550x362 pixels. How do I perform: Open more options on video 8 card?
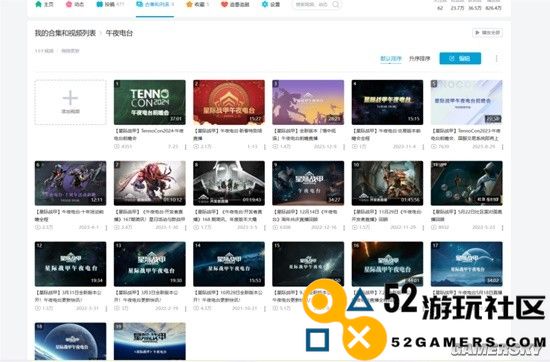pyautogui.click(x=265, y=228)
